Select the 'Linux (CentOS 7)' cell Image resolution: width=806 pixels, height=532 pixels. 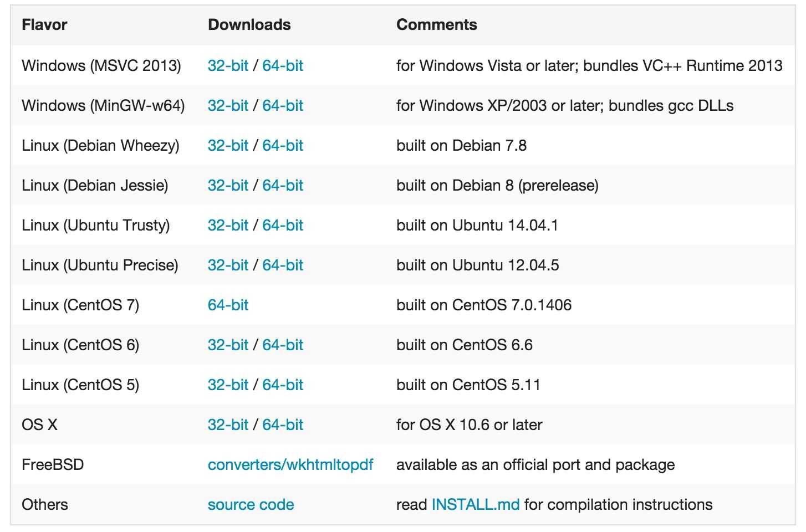pos(80,305)
